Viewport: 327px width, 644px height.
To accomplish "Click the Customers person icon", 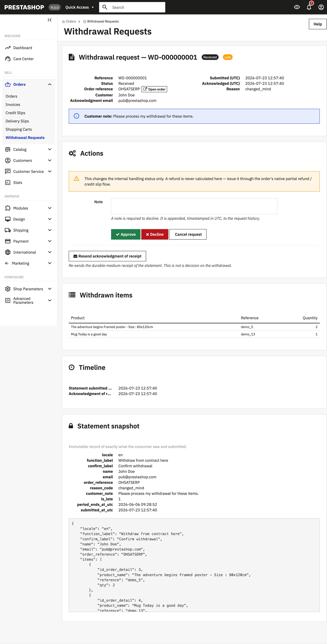I will [x=8, y=161].
